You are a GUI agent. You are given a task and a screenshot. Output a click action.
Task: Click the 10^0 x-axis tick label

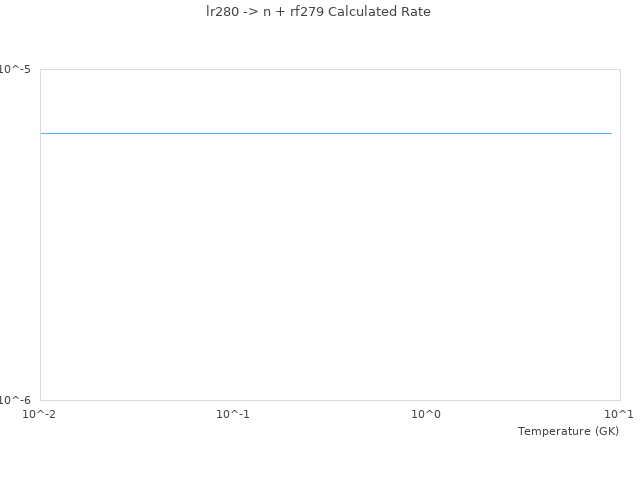pos(427,414)
